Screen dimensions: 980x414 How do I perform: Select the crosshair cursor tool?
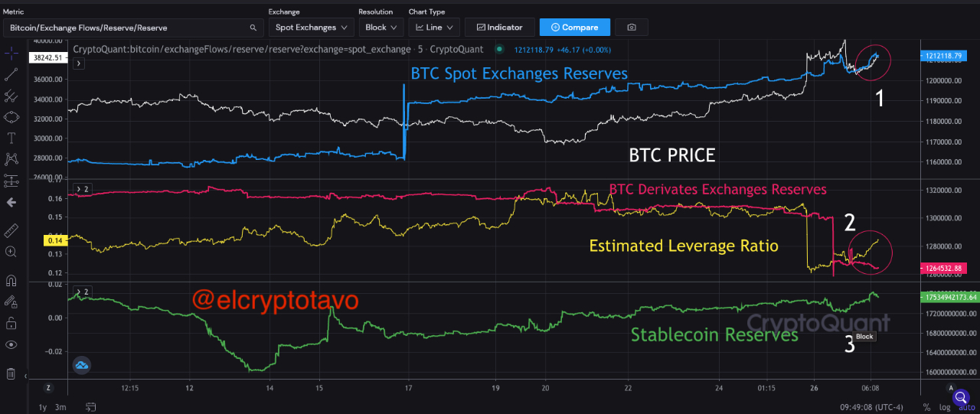click(x=11, y=54)
